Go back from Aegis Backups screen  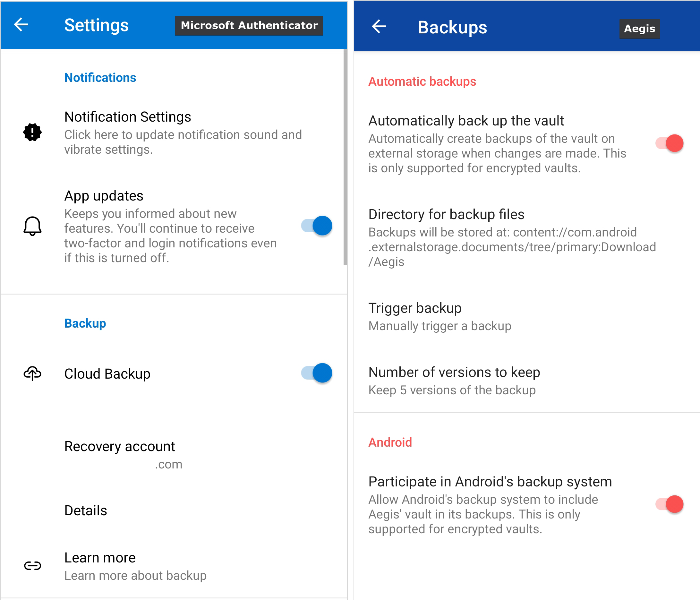(379, 26)
